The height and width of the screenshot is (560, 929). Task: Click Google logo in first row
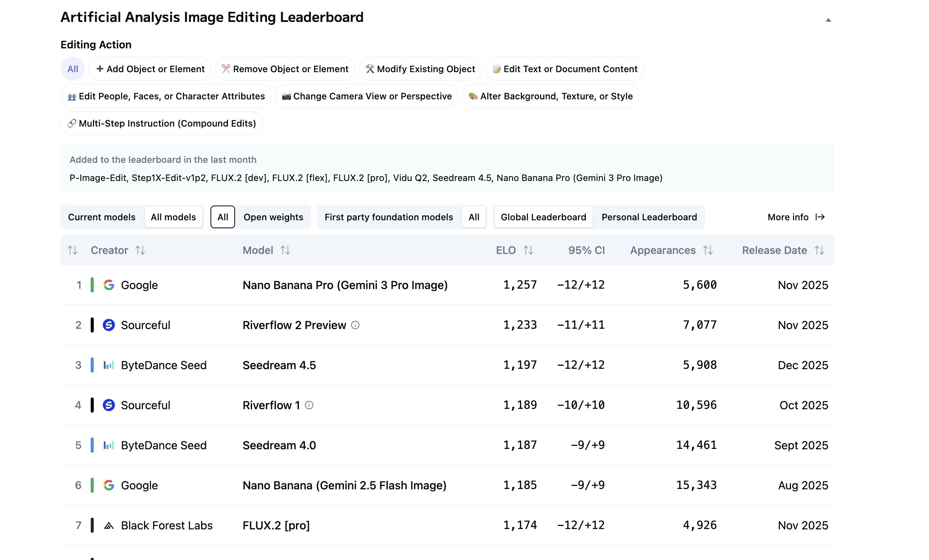(109, 285)
